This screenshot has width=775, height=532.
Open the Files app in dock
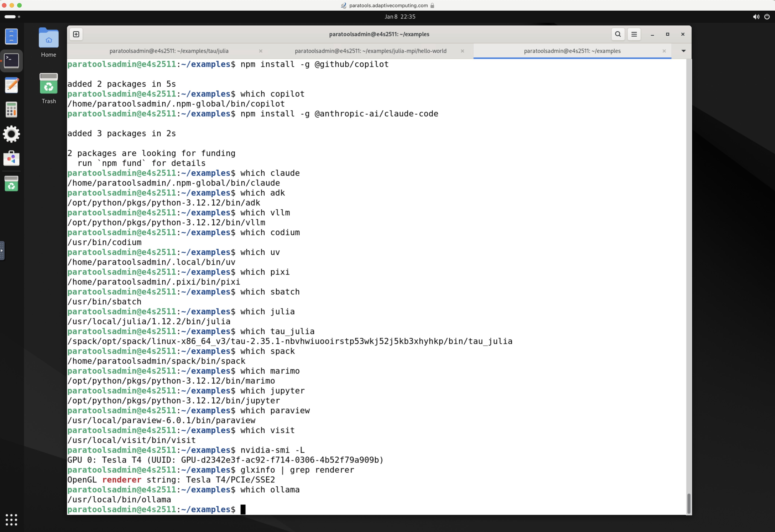[x=11, y=36]
